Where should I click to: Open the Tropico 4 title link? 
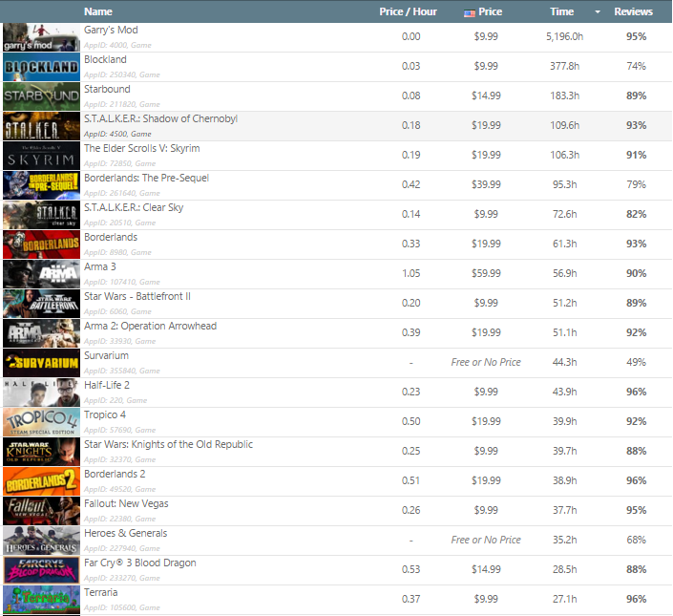[105, 415]
